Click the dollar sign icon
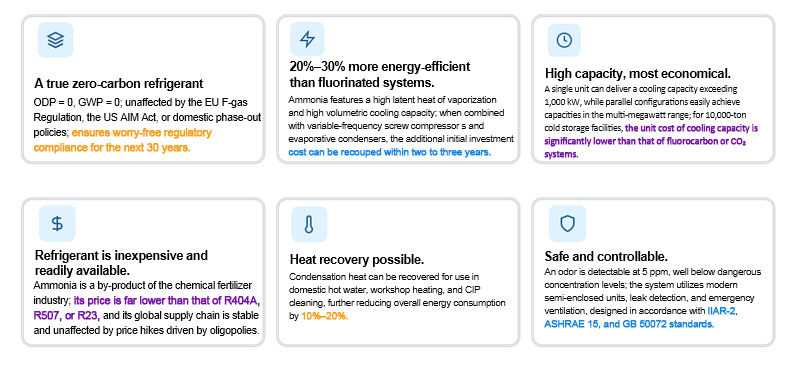 click(57, 223)
